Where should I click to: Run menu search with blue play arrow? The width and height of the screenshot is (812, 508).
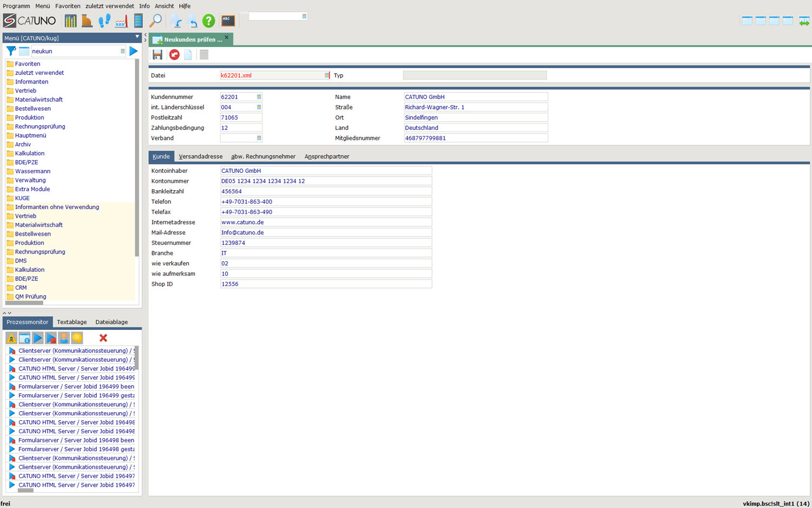pyautogui.click(x=134, y=51)
